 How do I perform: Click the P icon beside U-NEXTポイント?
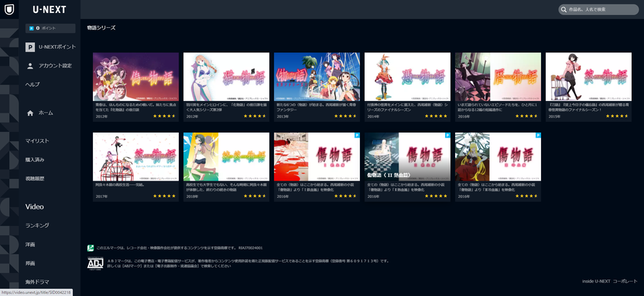pyautogui.click(x=30, y=47)
